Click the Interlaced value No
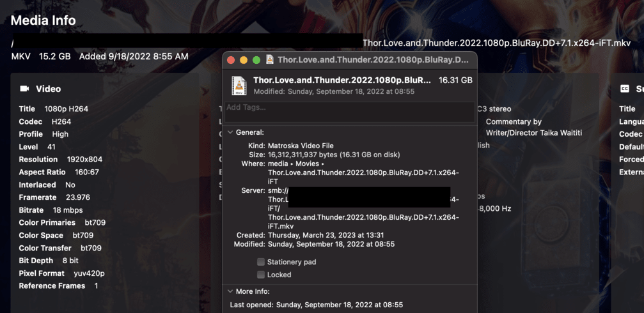 tap(70, 185)
